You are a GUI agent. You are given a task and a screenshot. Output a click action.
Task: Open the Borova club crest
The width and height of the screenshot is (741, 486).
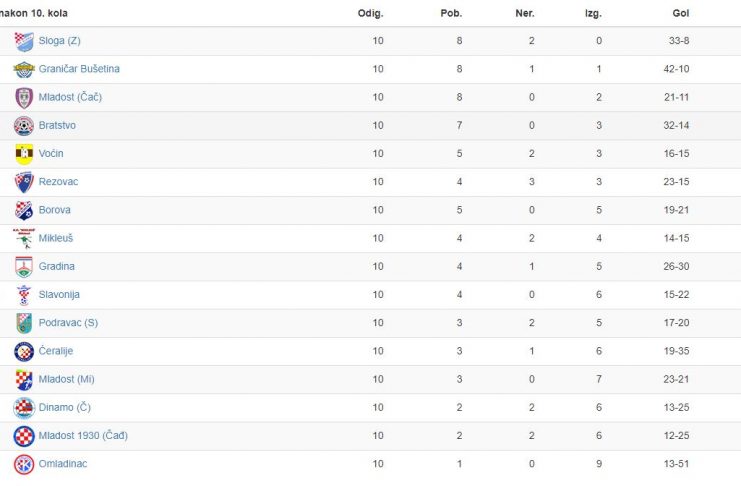pyautogui.click(x=24, y=210)
